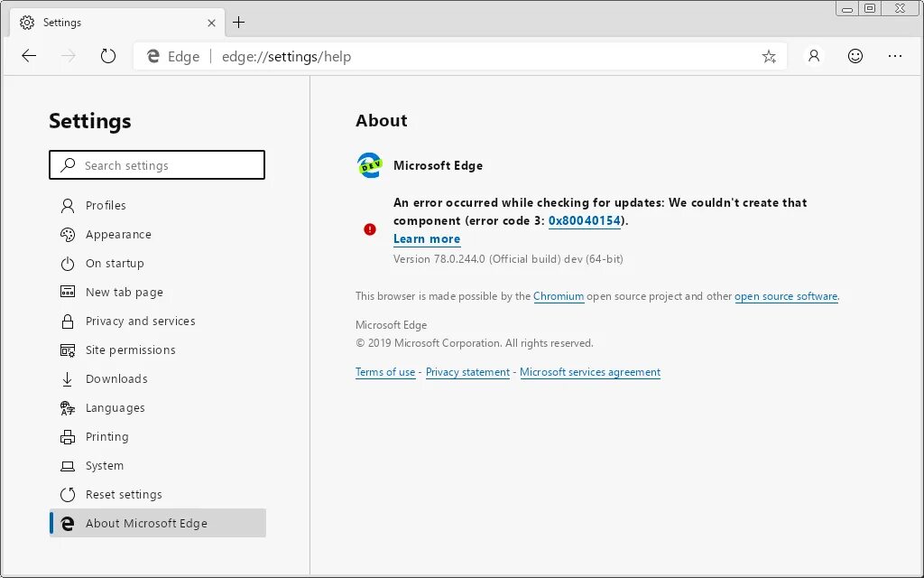Select the Settings browser tab

point(117,23)
